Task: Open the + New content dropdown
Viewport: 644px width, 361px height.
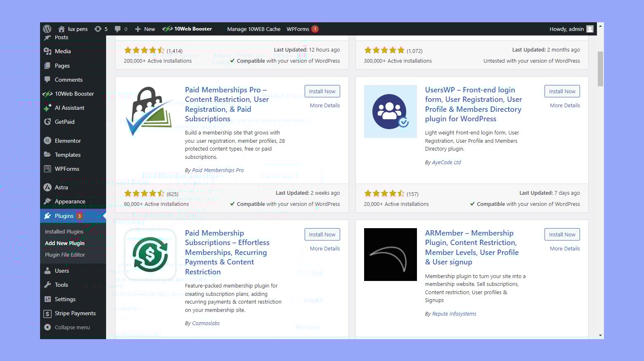Action: [x=145, y=29]
